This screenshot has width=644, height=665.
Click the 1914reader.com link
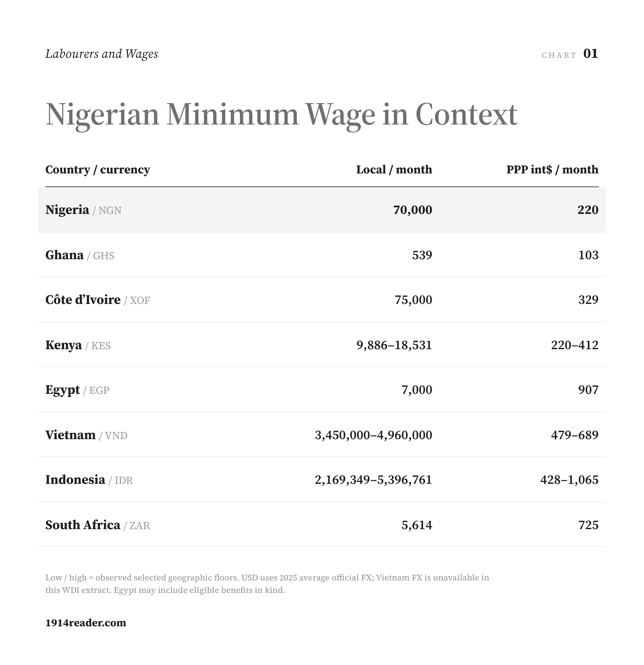tap(86, 623)
